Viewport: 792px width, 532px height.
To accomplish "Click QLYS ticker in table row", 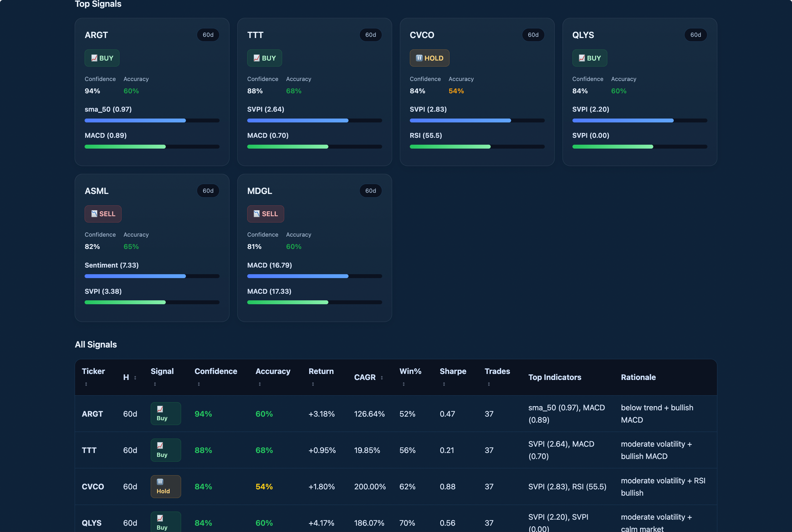I will [92, 523].
